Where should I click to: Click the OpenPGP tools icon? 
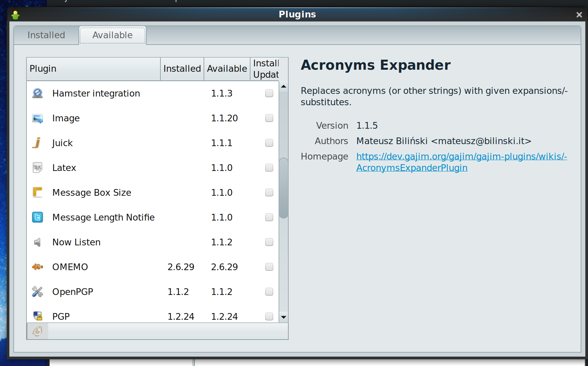(38, 292)
